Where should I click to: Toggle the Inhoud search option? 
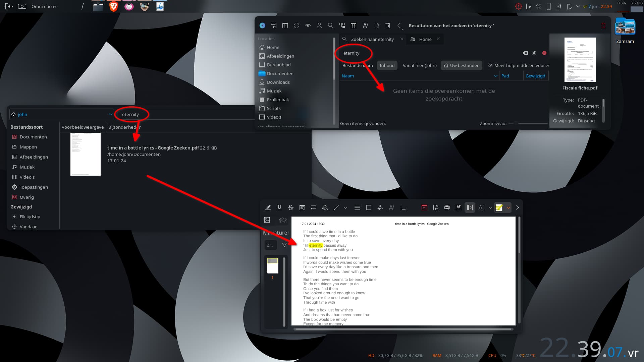coord(387,65)
